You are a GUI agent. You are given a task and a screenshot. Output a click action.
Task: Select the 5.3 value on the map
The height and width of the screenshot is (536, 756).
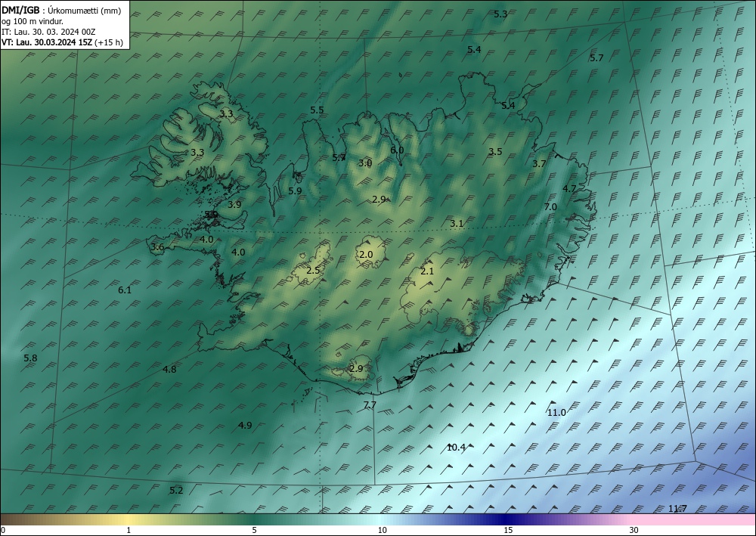(500, 14)
